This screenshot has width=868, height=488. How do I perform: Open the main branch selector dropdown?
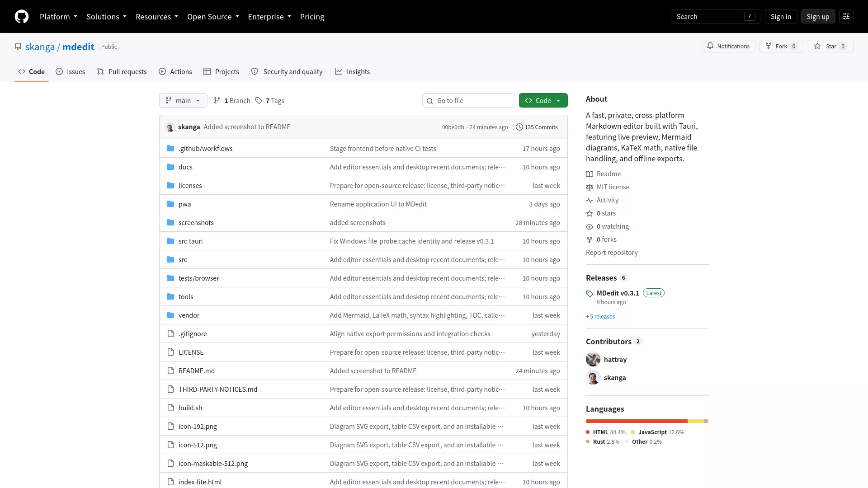[183, 101]
